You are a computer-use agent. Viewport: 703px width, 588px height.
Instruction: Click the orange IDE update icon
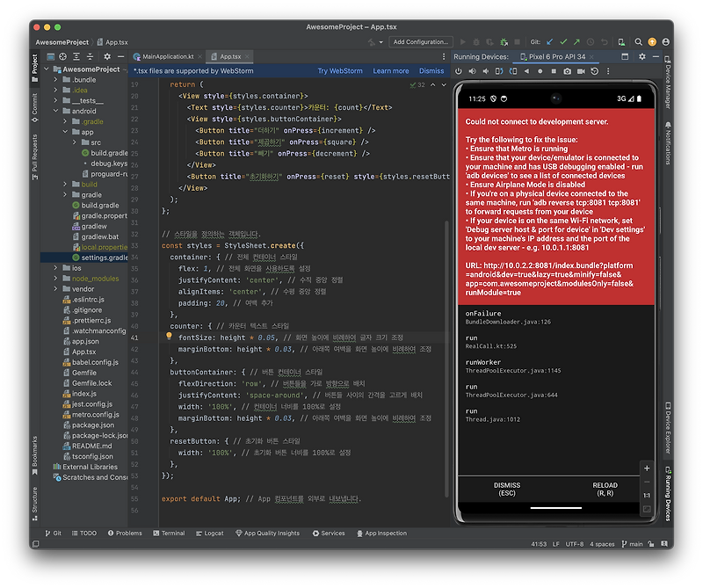coord(652,41)
